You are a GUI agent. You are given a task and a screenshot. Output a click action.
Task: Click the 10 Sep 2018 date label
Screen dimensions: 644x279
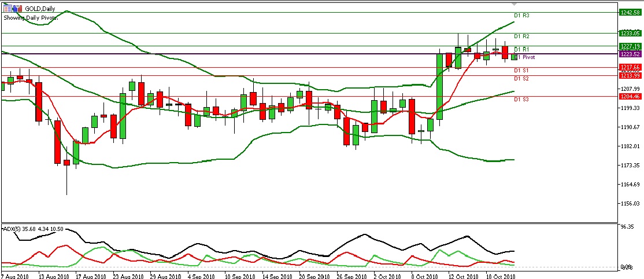[x=241, y=277]
